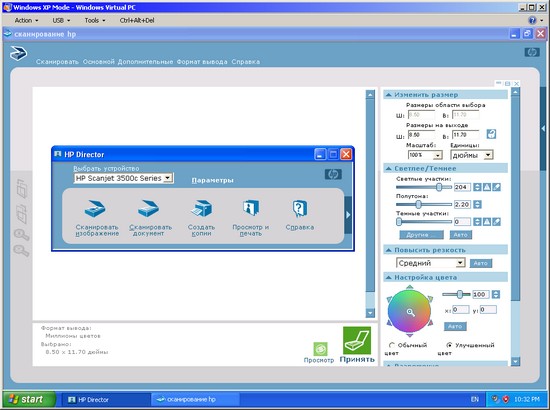Screen dimensions: 550x410
Task: Open the Tools menu of Virtual PC
Action: (95, 20)
